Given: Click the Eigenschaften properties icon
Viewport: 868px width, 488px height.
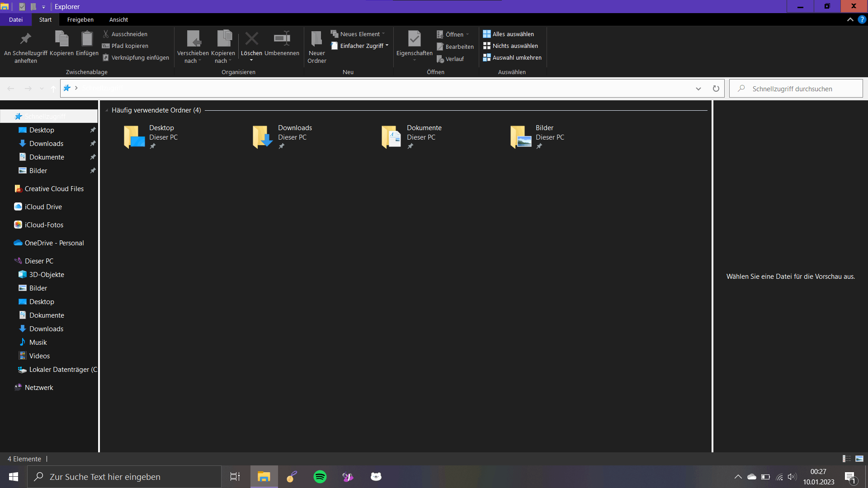Looking at the screenshot, I should pyautogui.click(x=415, y=38).
